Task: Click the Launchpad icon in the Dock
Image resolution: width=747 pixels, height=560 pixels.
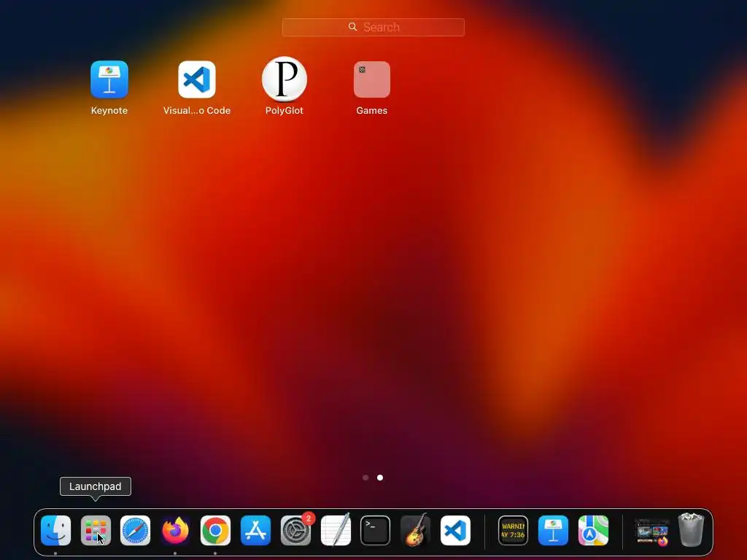Action: (96, 530)
